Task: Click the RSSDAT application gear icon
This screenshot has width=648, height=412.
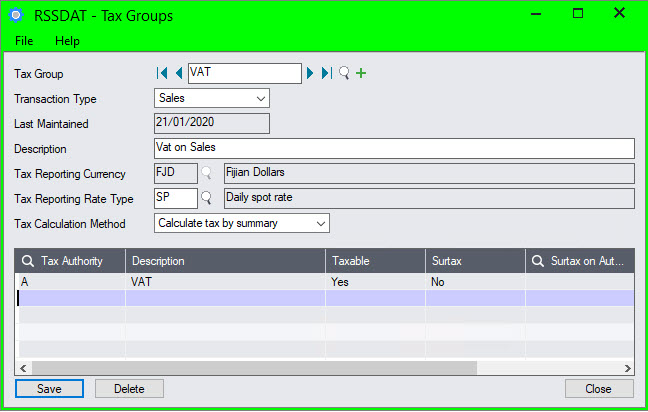Action: [16, 15]
